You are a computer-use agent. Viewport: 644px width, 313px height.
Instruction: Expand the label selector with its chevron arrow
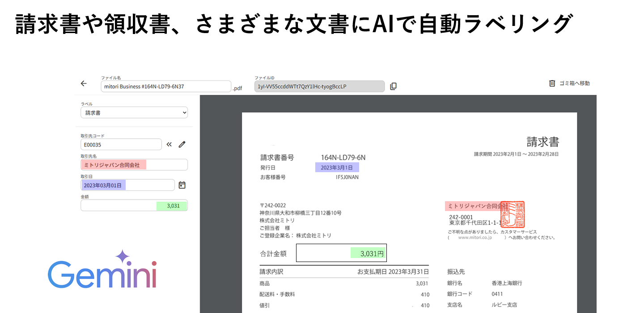point(185,112)
